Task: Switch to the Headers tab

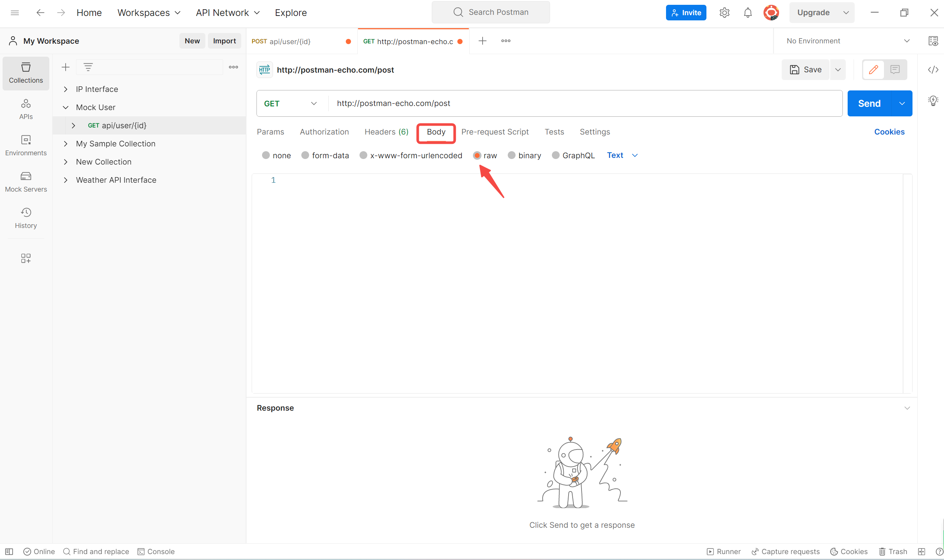Action: point(386,132)
